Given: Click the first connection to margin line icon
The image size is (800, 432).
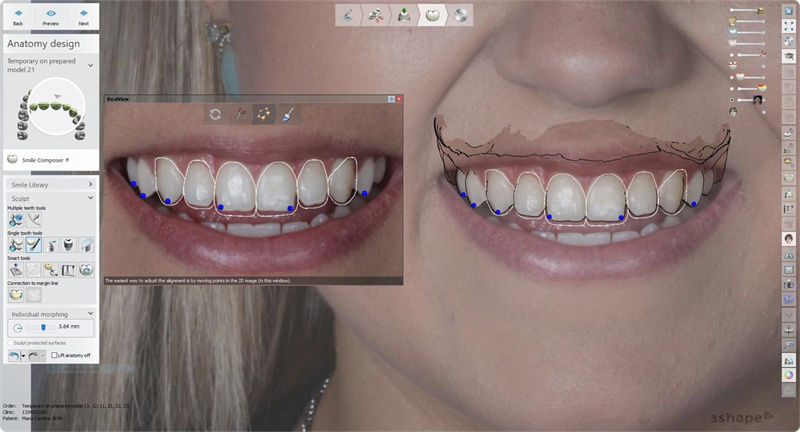Looking at the screenshot, I should click(16, 294).
